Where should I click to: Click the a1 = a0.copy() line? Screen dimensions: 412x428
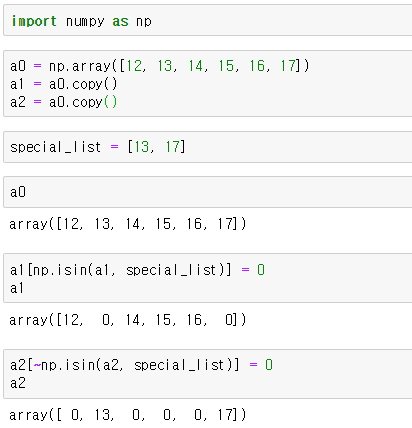point(63,84)
